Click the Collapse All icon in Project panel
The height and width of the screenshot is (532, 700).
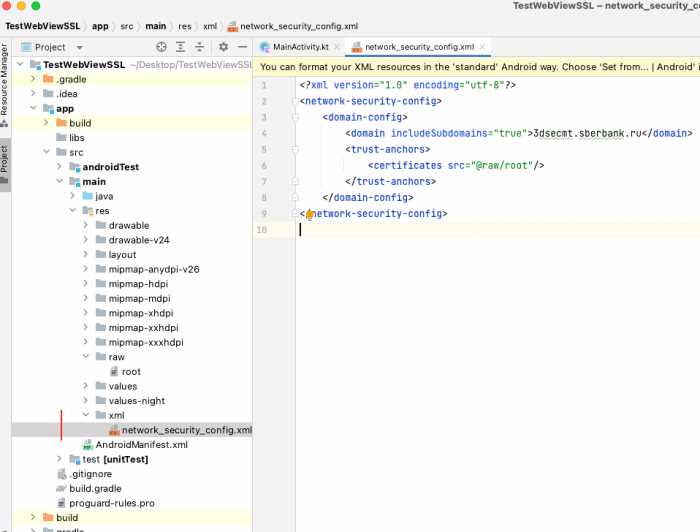[x=200, y=47]
